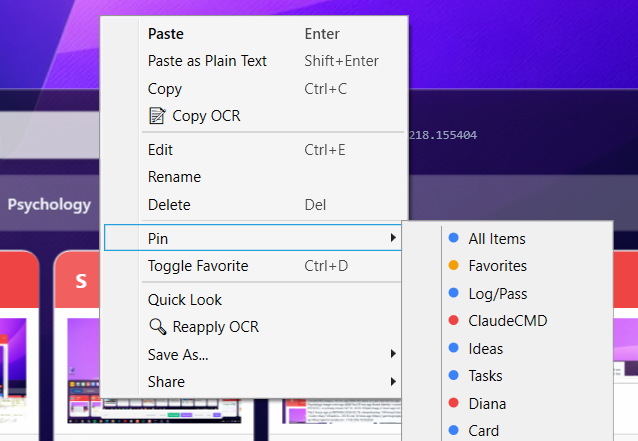This screenshot has height=441, width=638.
Task: Click the red dot beside Diana
Action: [x=453, y=404]
